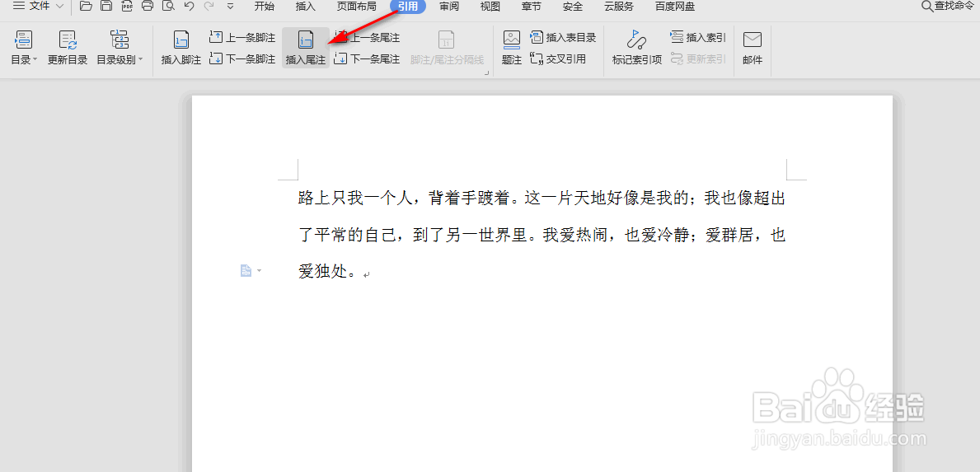Screen dimensions: 980x472
Task: Open print preview with the magnifier page icon
Action: tap(168, 7)
